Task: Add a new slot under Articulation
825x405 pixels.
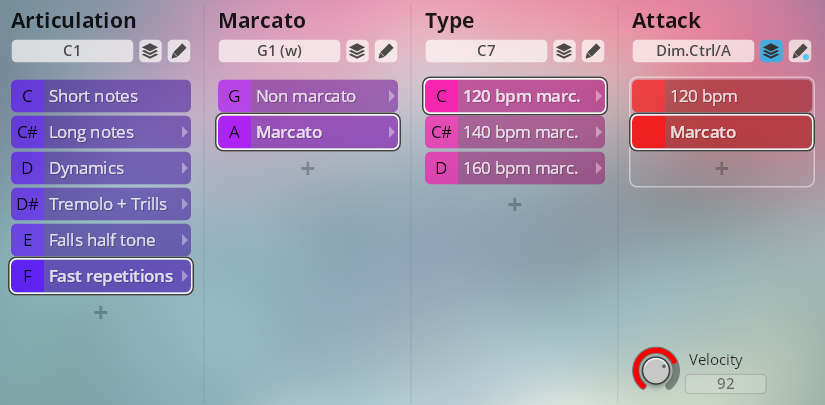Action: point(100,313)
